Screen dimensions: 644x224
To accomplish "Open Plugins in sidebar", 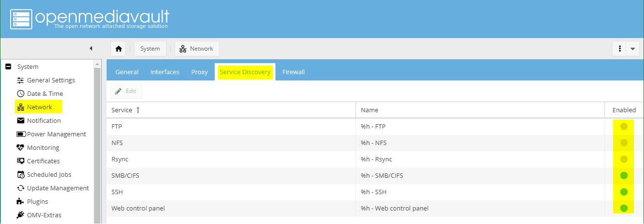I will click(38, 202).
